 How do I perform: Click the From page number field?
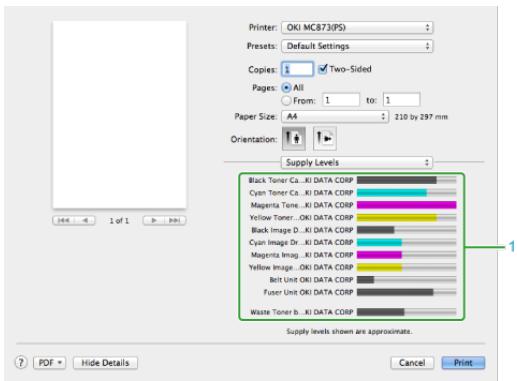(x=341, y=100)
